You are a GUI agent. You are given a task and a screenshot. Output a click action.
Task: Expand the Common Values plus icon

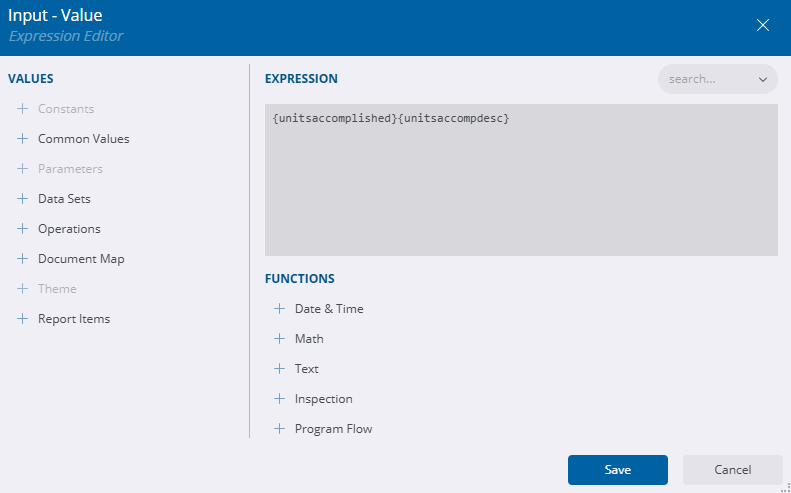[x=22, y=139]
